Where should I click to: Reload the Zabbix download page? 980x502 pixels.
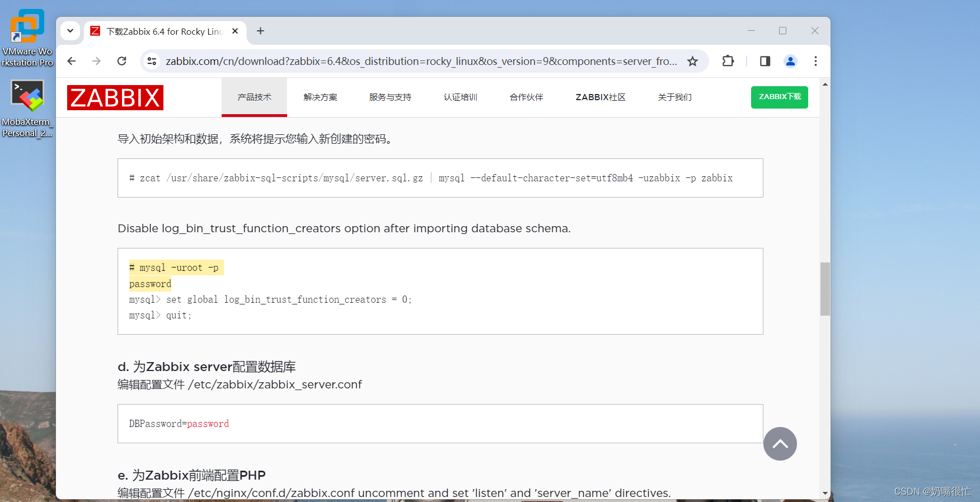121,61
